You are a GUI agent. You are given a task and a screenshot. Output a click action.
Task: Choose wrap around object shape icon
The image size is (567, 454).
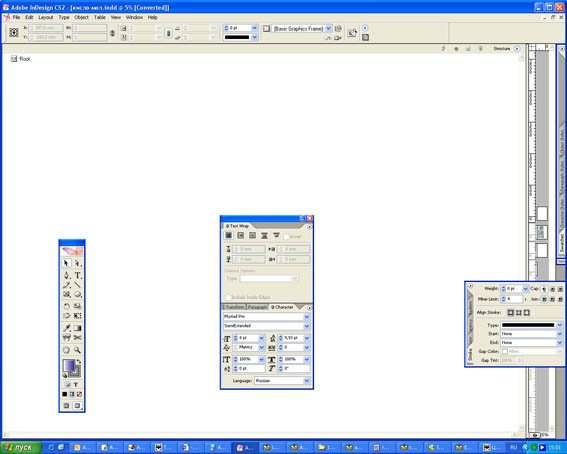252,236
